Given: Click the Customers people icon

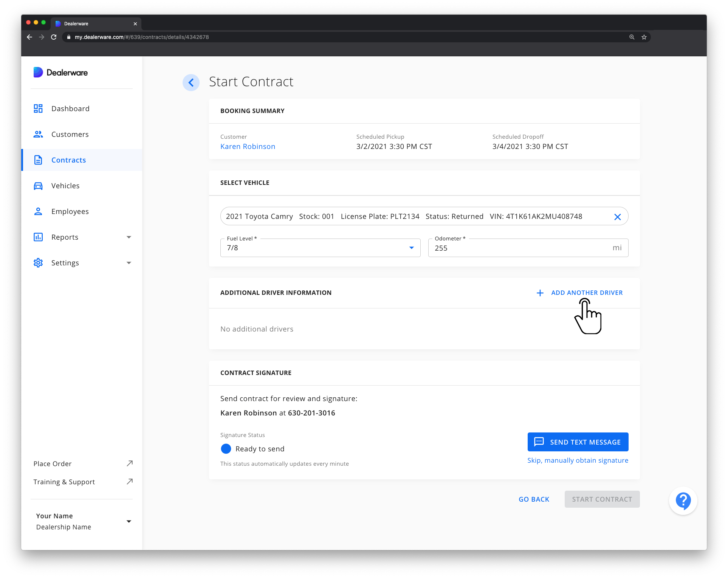Looking at the screenshot, I should pos(38,134).
